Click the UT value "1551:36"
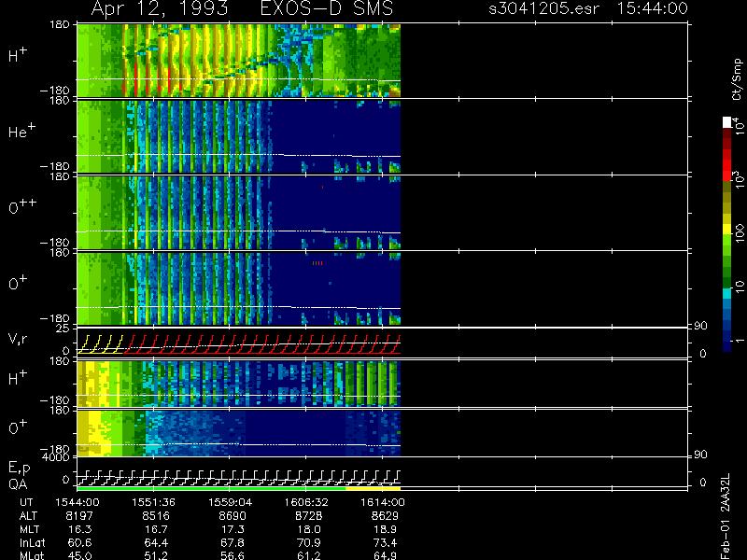Image resolution: width=747 pixels, height=560 pixels. point(153,502)
